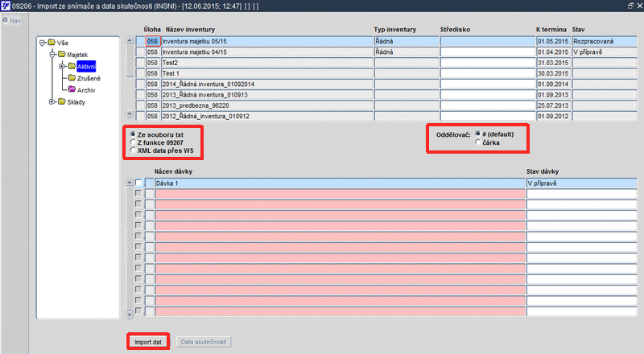The width and height of the screenshot is (644, 354).
Task: Select the Test 1 inventory row
Action: click(x=267, y=73)
